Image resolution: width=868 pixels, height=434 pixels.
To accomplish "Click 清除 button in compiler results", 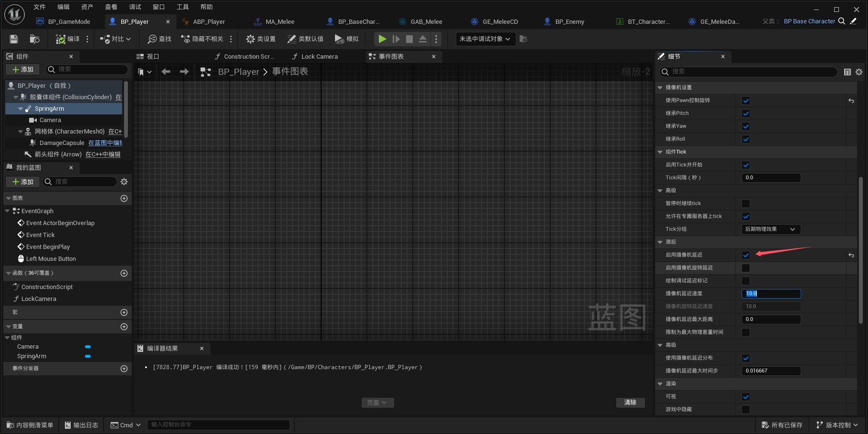I will [630, 403].
